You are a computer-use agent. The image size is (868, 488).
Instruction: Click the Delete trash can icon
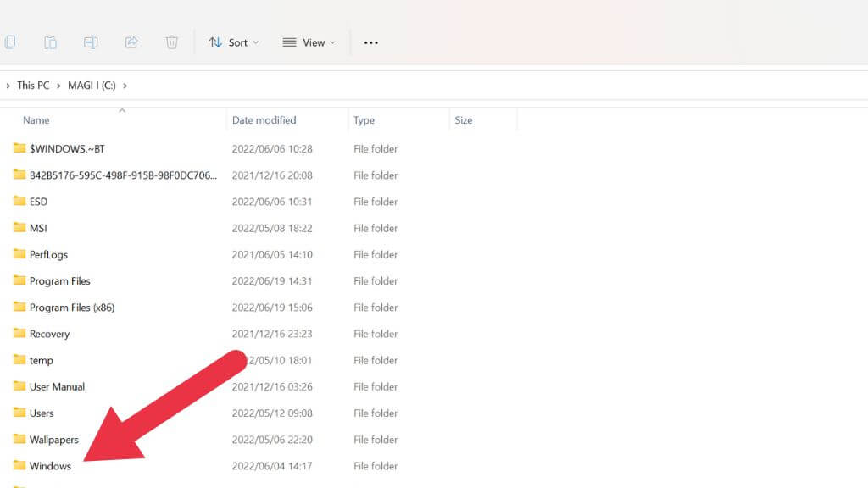(x=172, y=42)
